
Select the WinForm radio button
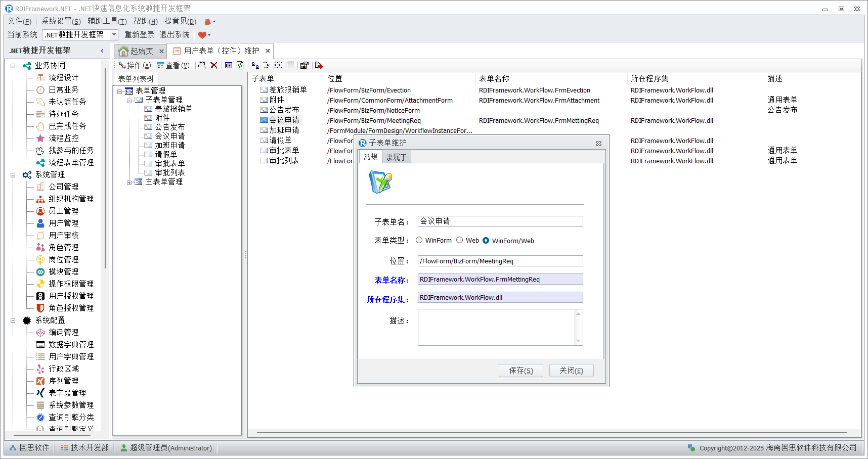pos(419,240)
